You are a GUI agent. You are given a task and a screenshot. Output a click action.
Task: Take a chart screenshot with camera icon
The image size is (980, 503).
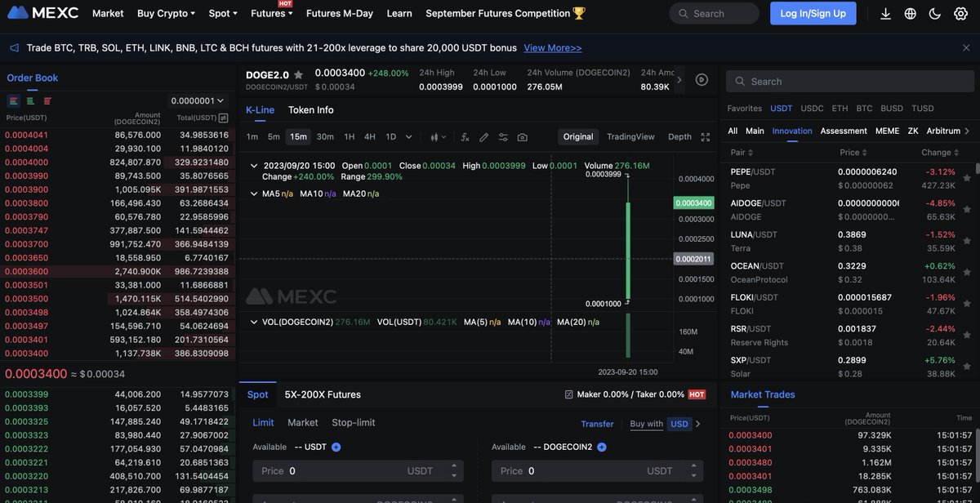pyautogui.click(x=523, y=137)
